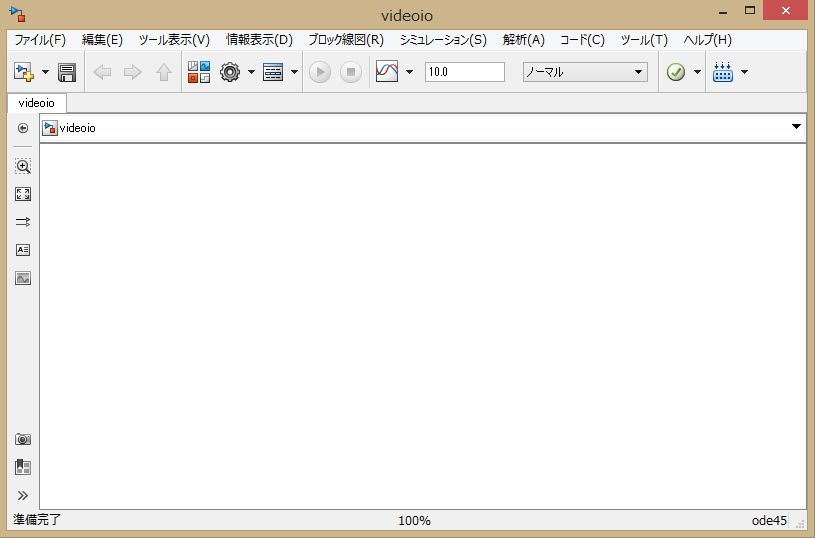This screenshot has width=815, height=538.
Task: Click the Screenshot camera icon
Action: tap(23, 439)
